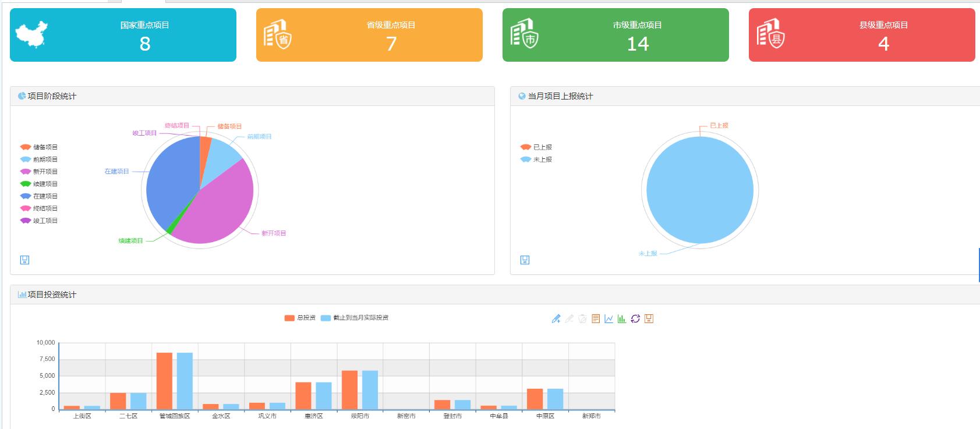This screenshot has width=980, height=429.
Task: Toggle 储备项目 in the pie legend
Action: tap(39, 147)
